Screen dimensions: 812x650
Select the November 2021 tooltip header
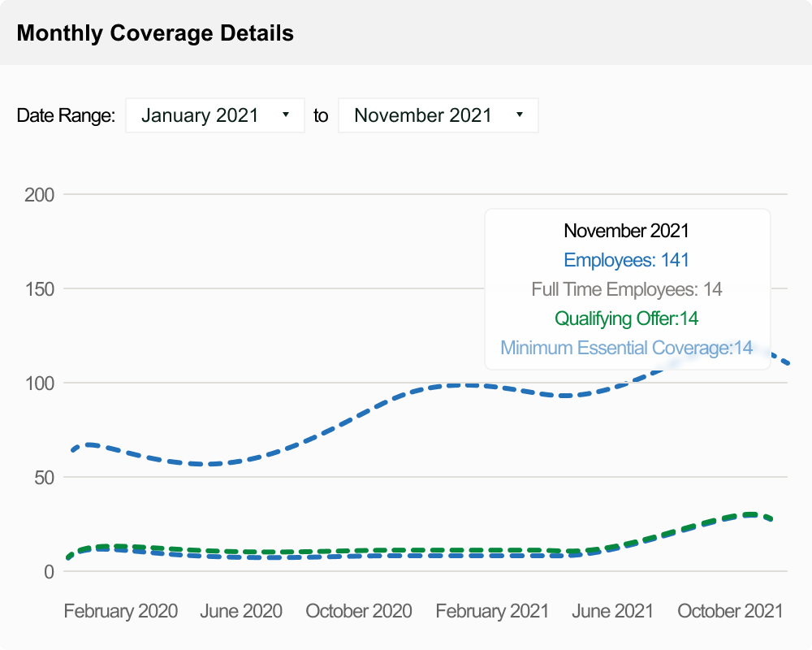(625, 231)
